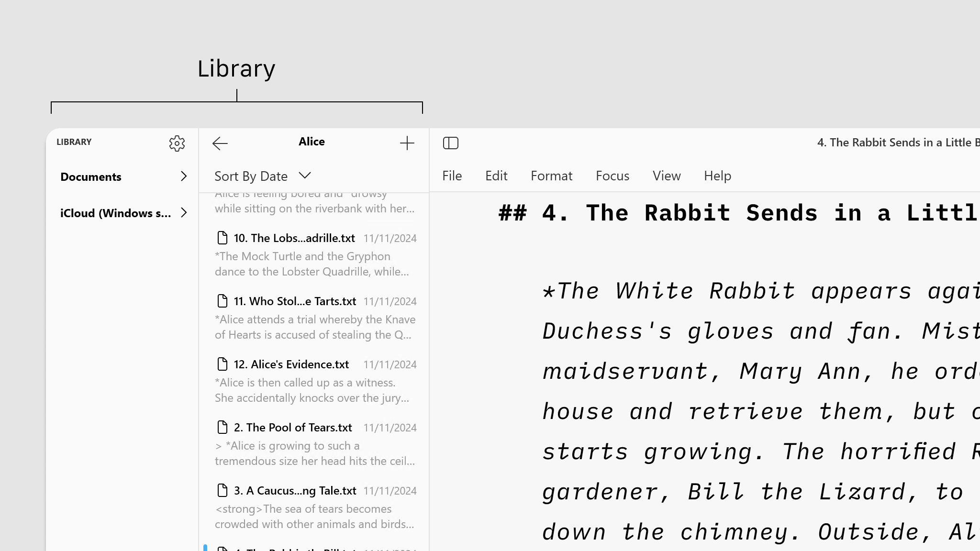Expand the Documents location chevron
Image resolution: width=980 pixels, height=551 pixels.
[x=184, y=176]
